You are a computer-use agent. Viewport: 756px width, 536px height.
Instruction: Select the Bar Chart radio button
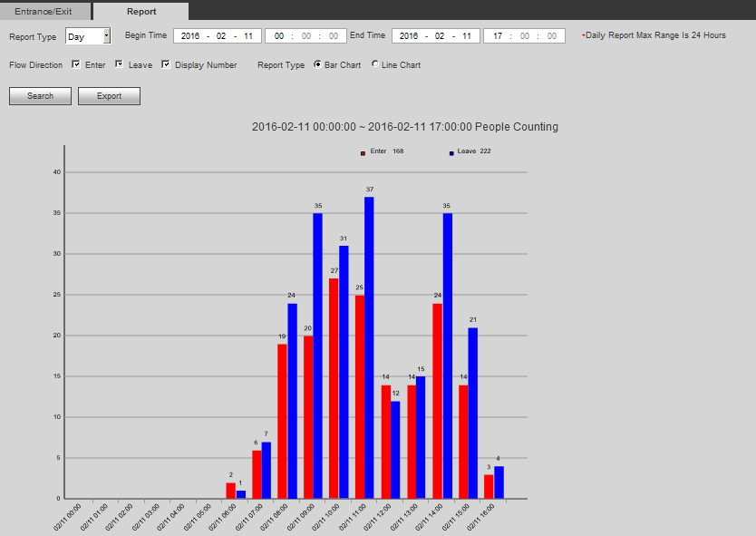tap(317, 64)
